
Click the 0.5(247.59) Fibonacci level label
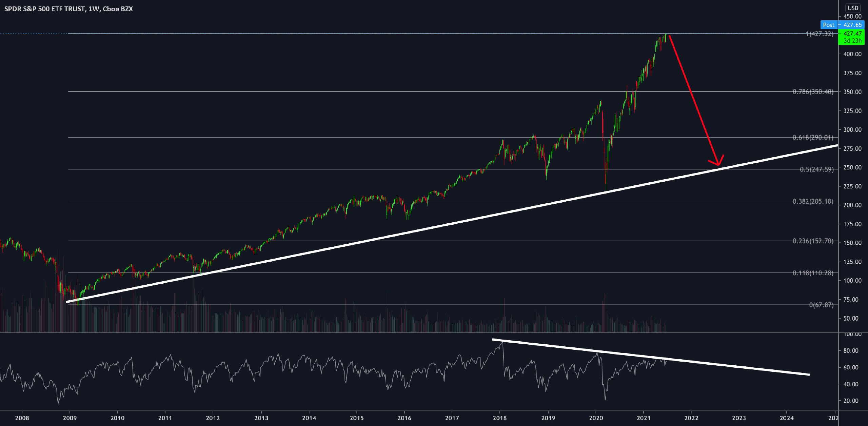(816, 169)
